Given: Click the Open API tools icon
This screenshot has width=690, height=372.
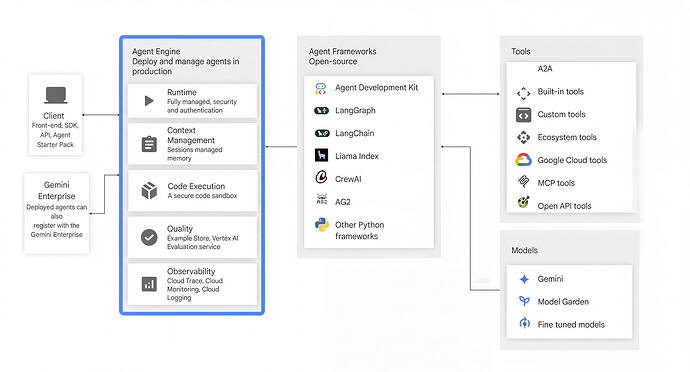Looking at the screenshot, I should (523, 202).
